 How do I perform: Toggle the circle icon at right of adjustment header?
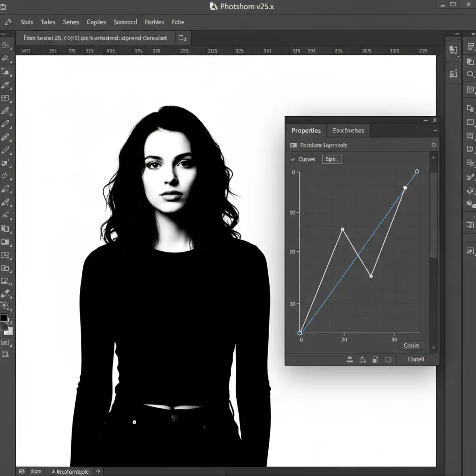433,145
